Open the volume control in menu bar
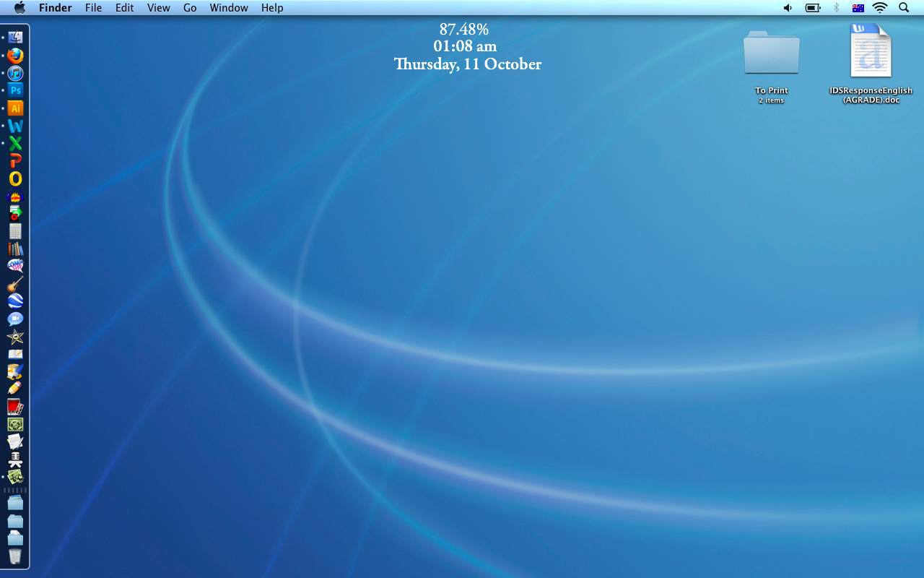This screenshot has height=578, width=924. click(788, 8)
